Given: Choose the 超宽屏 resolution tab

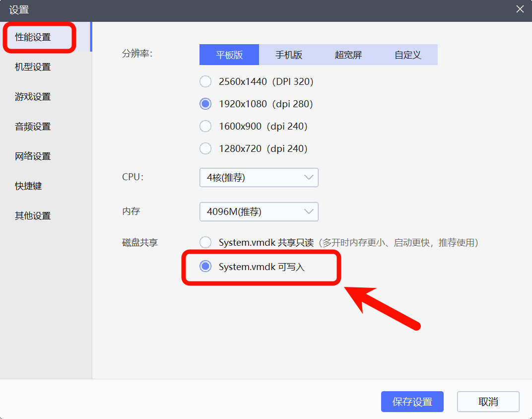Looking at the screenshot, I should [x=348, y=55].
